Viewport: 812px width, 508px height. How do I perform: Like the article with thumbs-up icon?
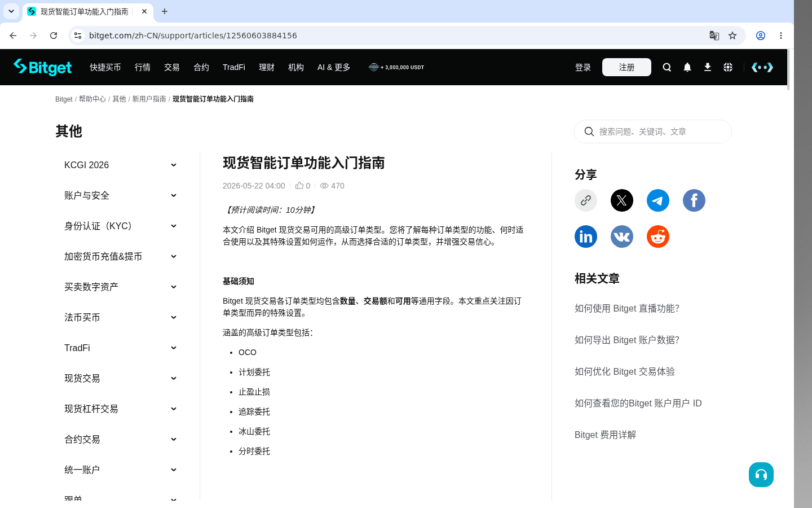(299, 185)
